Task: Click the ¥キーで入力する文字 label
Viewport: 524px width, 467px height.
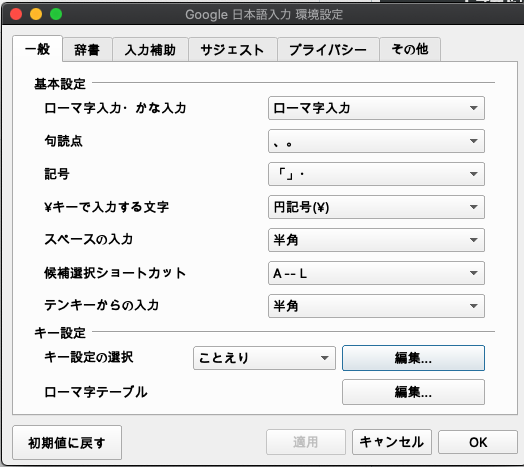Action: point(107,207)
